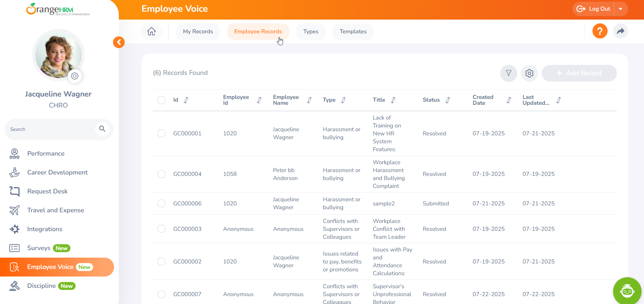Open the filter records icon
Viewport: 644px width, 304px height.
pyautogui.click(x=508, y=73)
